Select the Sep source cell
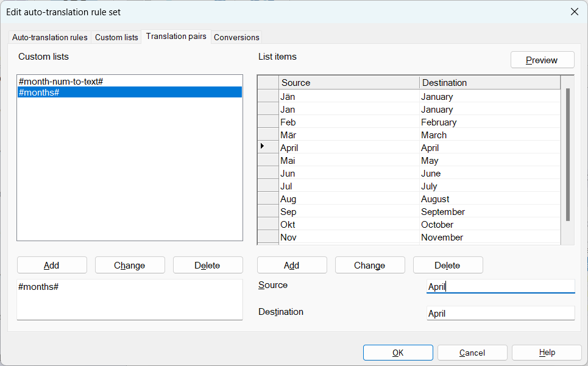Image resolution: width=588 pixels, height=366 pixels. coord(349,211)
